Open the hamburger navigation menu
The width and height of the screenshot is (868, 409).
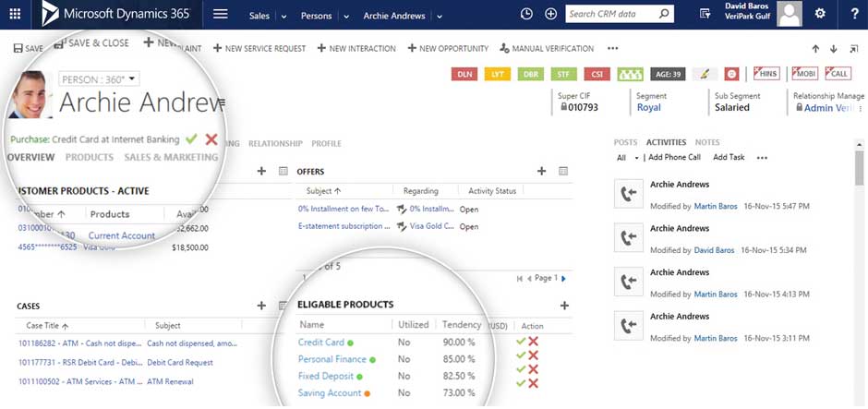(220, 14)
